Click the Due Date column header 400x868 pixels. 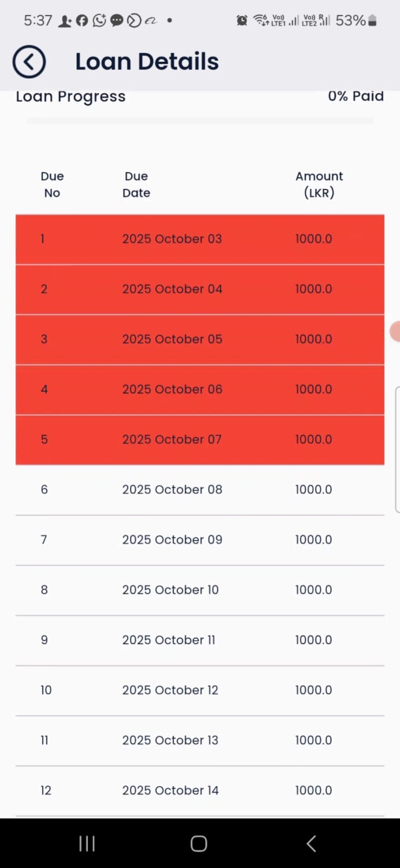pyautogui.click(x=136, y=184)
